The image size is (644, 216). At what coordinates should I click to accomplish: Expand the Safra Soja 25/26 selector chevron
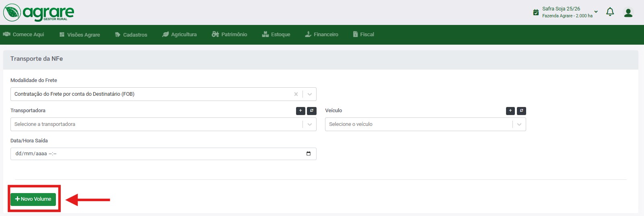coord(596,12)
